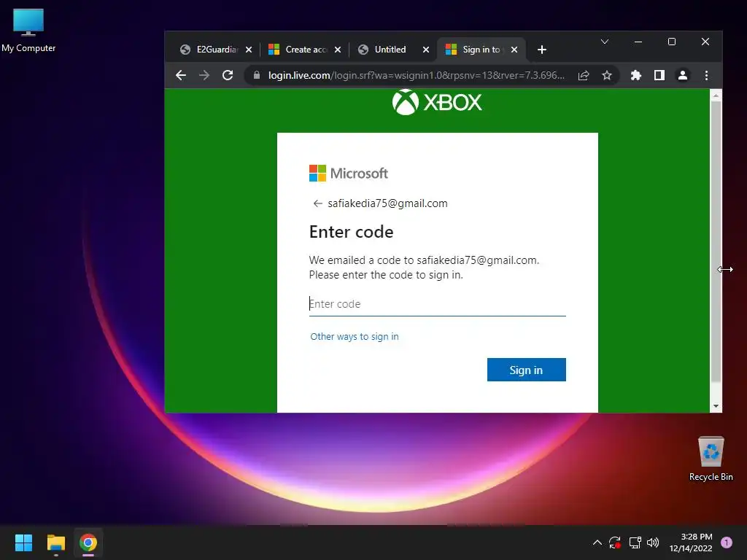Open My Computer desktop icon
The image size is (747, 560).
pos(28,30)
